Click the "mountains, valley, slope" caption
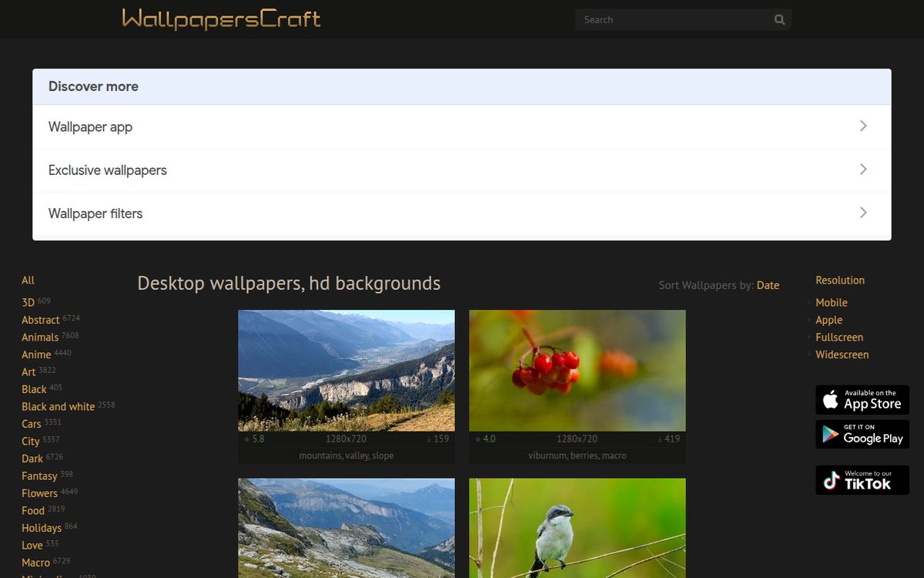 pyautogui.click(x=346, y=455)
